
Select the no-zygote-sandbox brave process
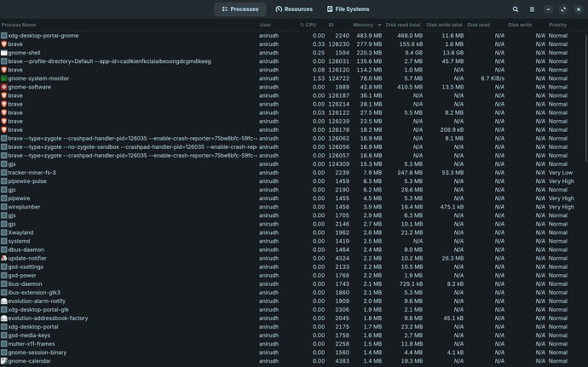click(292, 147)
